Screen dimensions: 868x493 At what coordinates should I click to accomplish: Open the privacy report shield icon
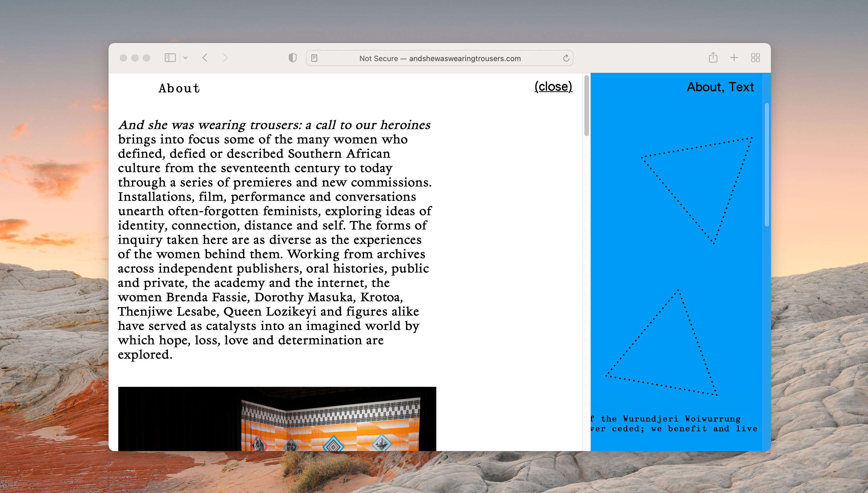tap(292, 58)
